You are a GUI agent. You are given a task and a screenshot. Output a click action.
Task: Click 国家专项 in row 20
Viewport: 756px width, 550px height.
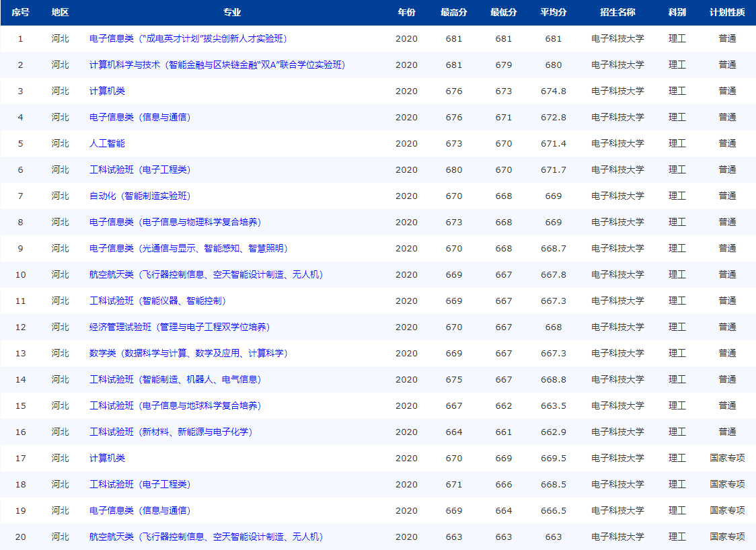[727, 537]
